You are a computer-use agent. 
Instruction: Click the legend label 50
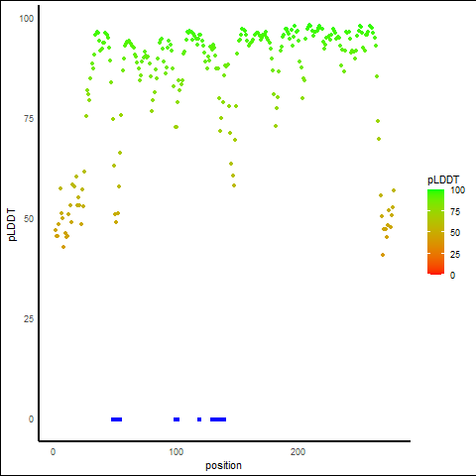(x=455, y=233)
